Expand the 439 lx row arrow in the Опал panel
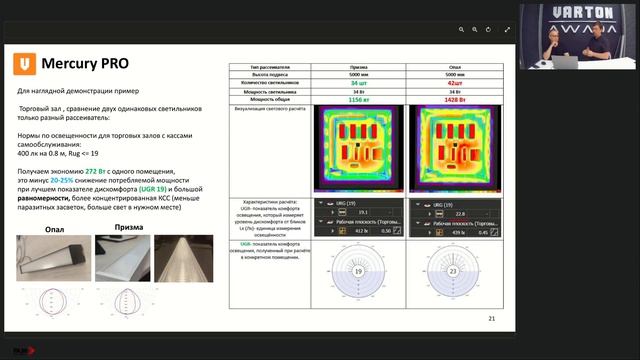The image size is (640, 360). (430, 233)
